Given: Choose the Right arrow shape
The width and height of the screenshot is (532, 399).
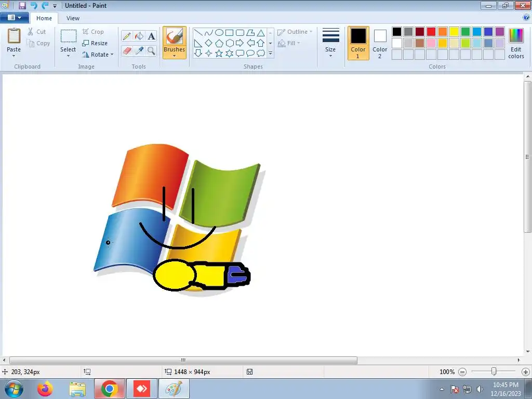Looking at the screenshot, I should pyautogui.click(x=240, y=43).
